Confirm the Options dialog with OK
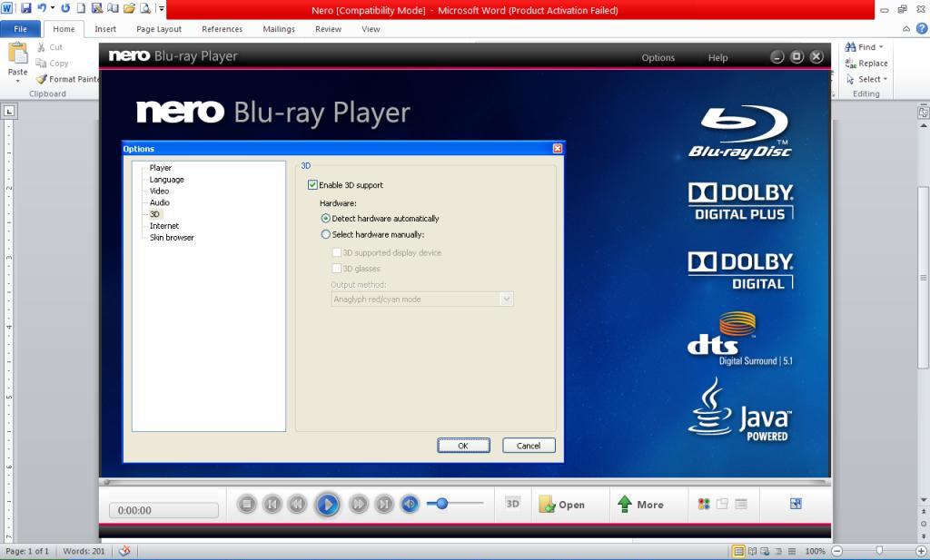The height and width of the screenshot is (560, 930). click(x=463, y=446)
